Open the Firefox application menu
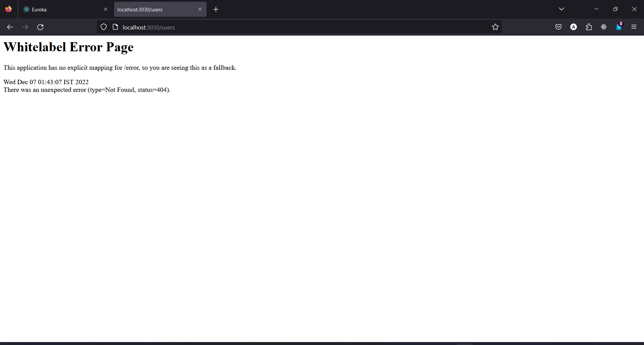This screenshot has width=644, height=345. click(634, 27)
